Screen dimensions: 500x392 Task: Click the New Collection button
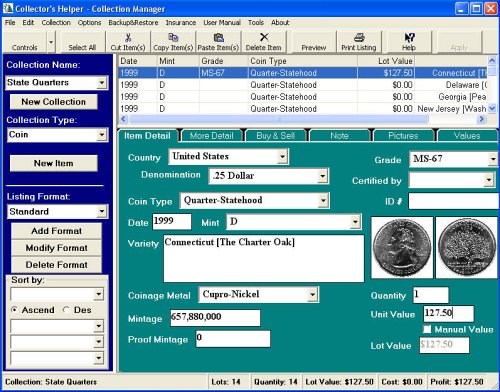coord(54,102)
